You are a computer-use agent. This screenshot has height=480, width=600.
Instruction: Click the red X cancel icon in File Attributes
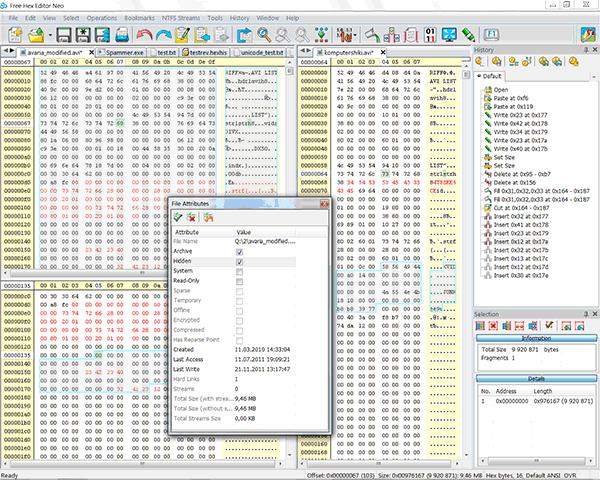(x=192, y=217)
